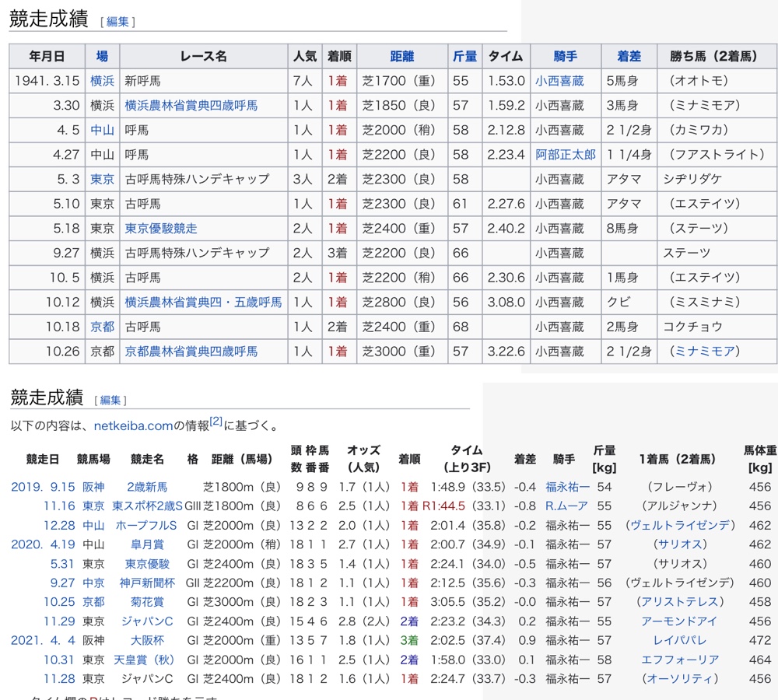Click the エフフォーリア horse link
This screenshot has height=700, width=778.
(x=679, y=660)
